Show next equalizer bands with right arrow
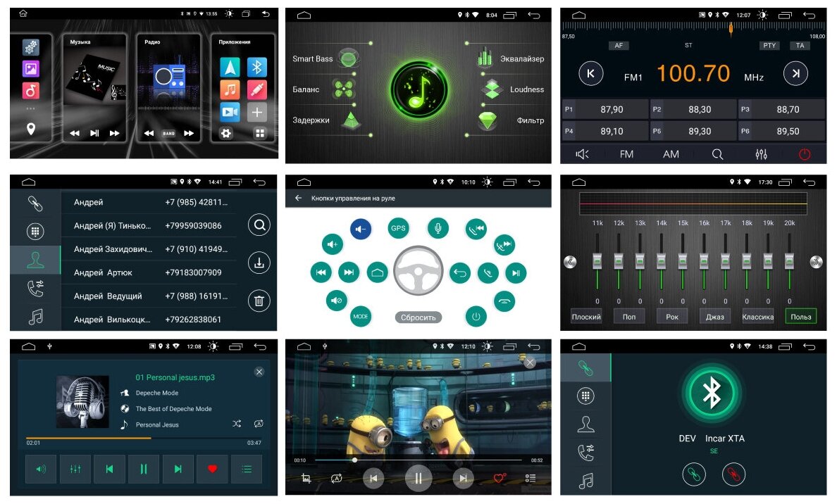 (816, 262)
